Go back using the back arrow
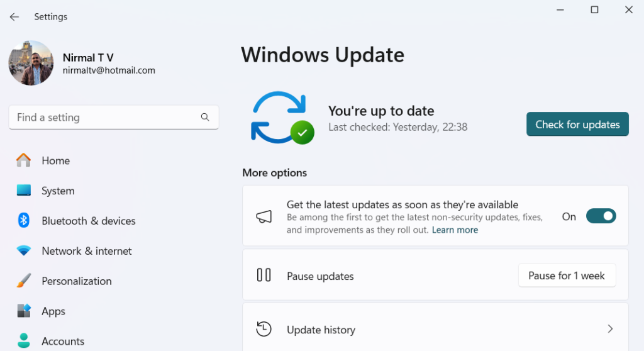This screenshot has height=351, width=644. click(14, 17)
